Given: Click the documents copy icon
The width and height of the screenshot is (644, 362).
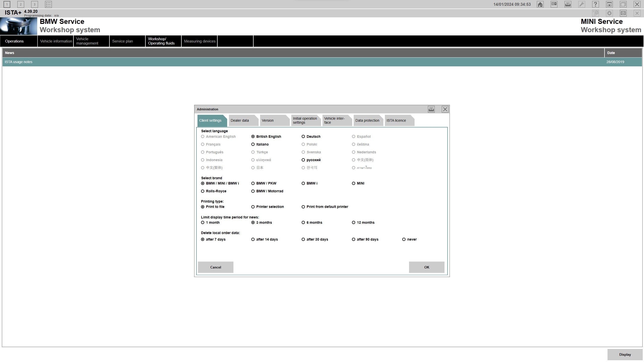Looking at the screenshot, I should [x=595, y=13].
